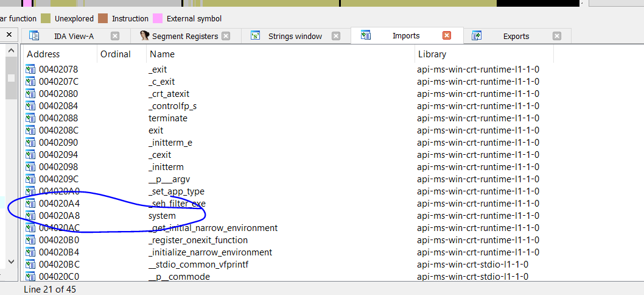Switch to the IDA View-A tab

tap(74, 36)
